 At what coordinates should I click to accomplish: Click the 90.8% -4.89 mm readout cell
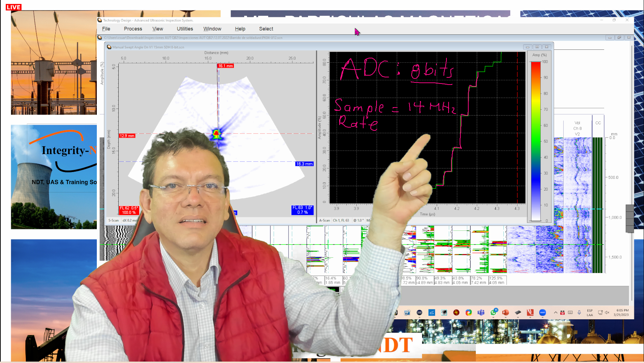coord(425,280)
